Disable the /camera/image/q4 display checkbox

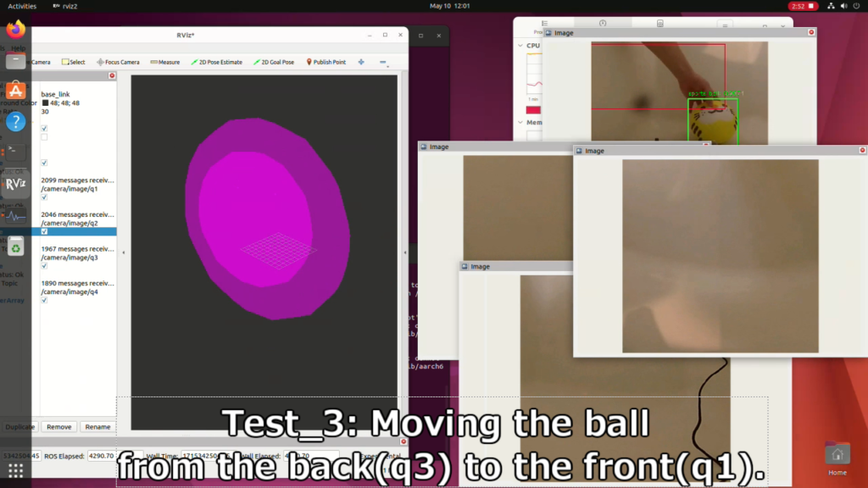(44, 300)
